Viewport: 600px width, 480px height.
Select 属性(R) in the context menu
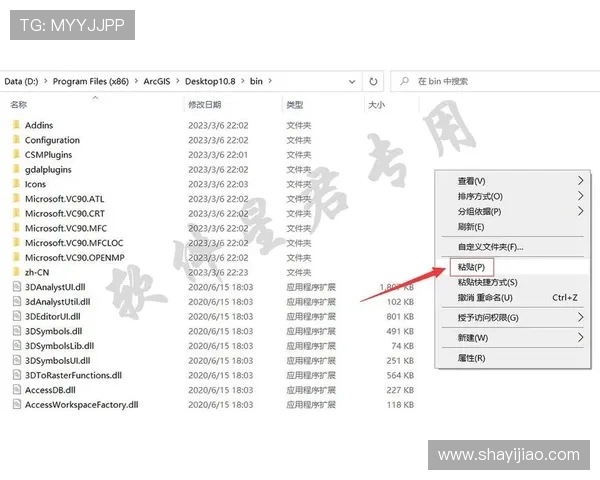[x=471, y=357]
